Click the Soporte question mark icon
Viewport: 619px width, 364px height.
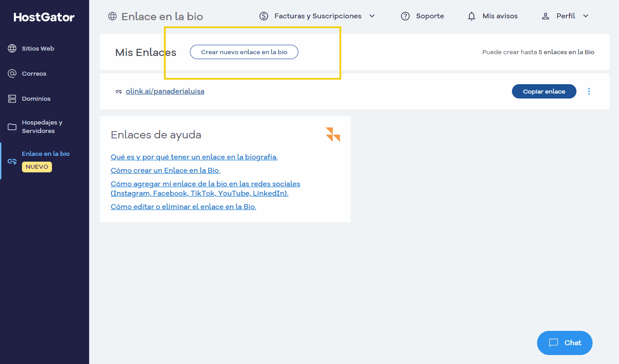405,16
